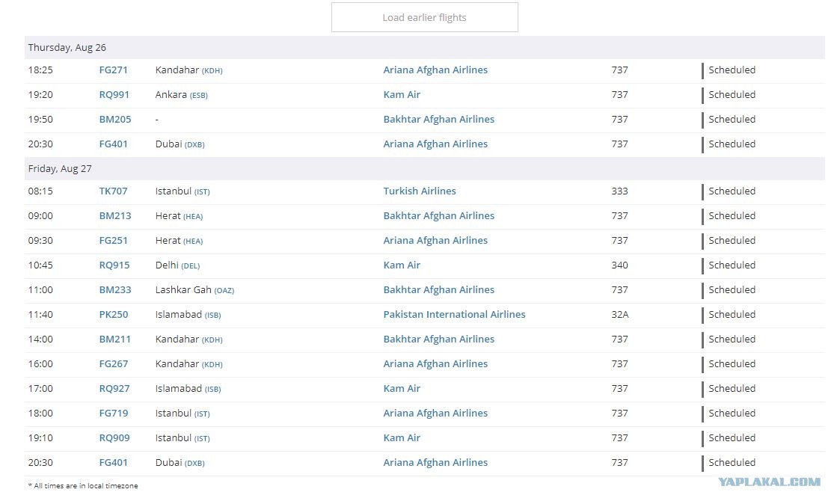This screenshot has width=840, height=504.
Task: Open Bakhtar Afghan Airlines on BM233 row
Action: click(x=439, y=289)
